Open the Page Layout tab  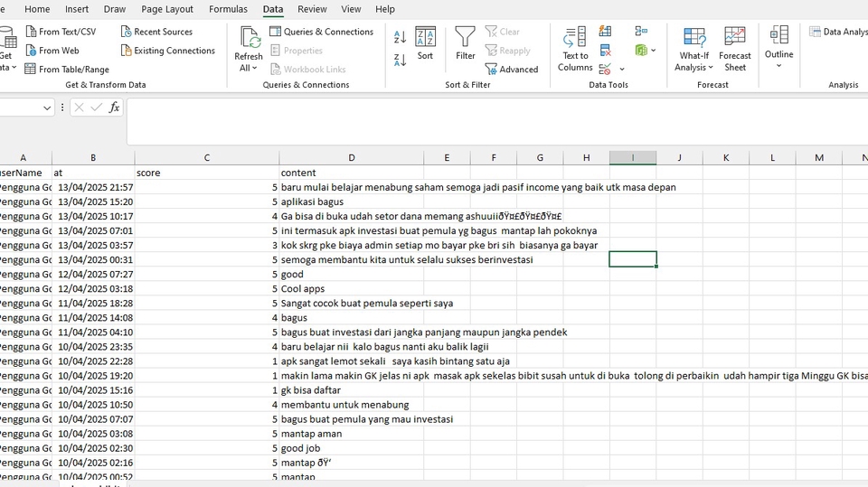tap(167, 9)
